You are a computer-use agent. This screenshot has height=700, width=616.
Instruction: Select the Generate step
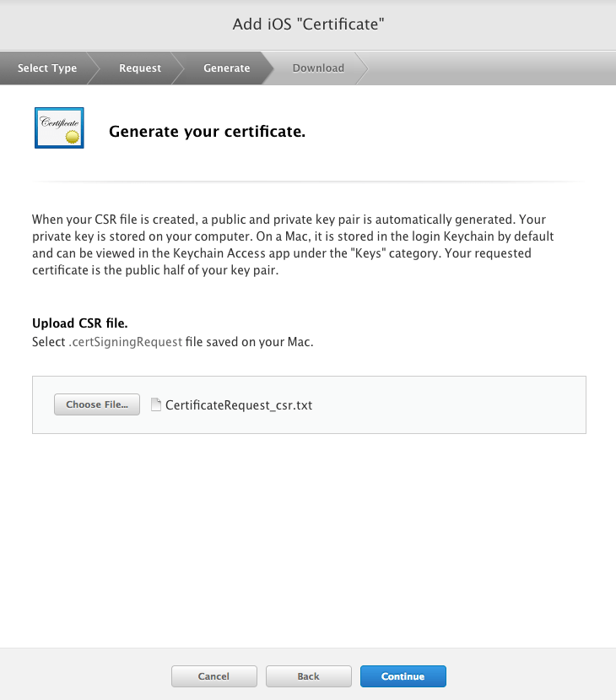227,68
